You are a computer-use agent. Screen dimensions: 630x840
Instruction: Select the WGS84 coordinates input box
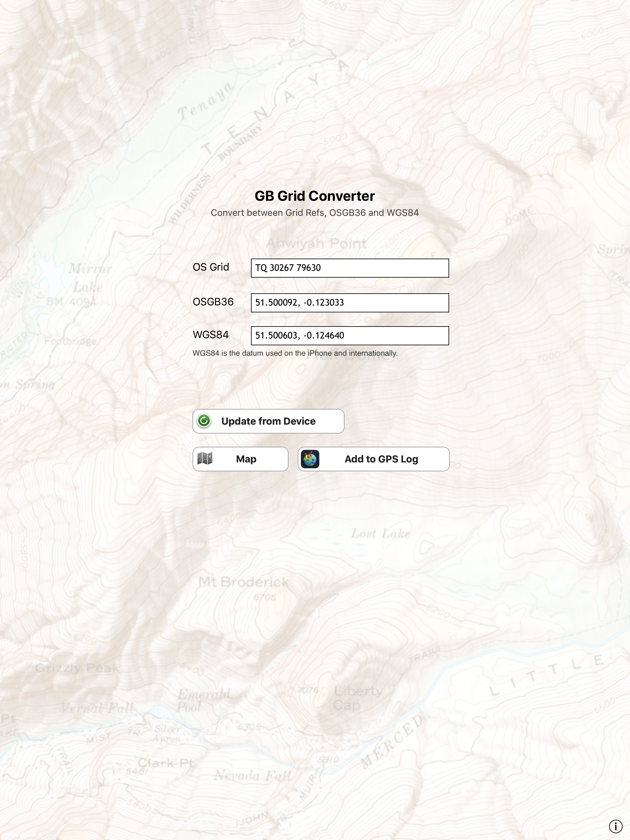(349, 336)
